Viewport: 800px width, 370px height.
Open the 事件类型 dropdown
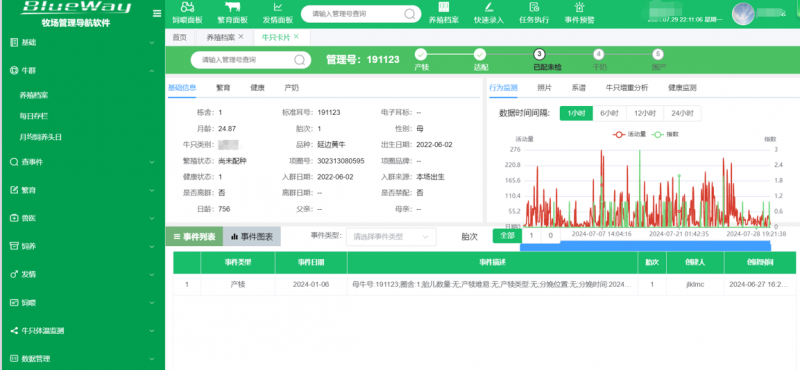click(391, 237)
